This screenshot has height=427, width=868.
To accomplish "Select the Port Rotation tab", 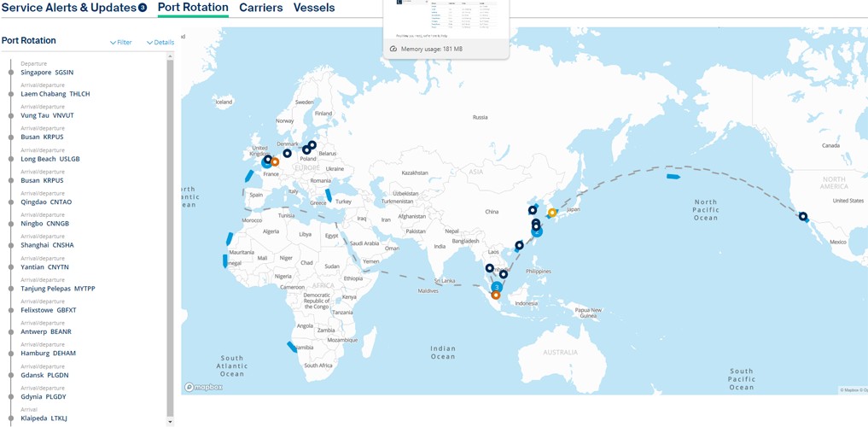I will point(193,8).
